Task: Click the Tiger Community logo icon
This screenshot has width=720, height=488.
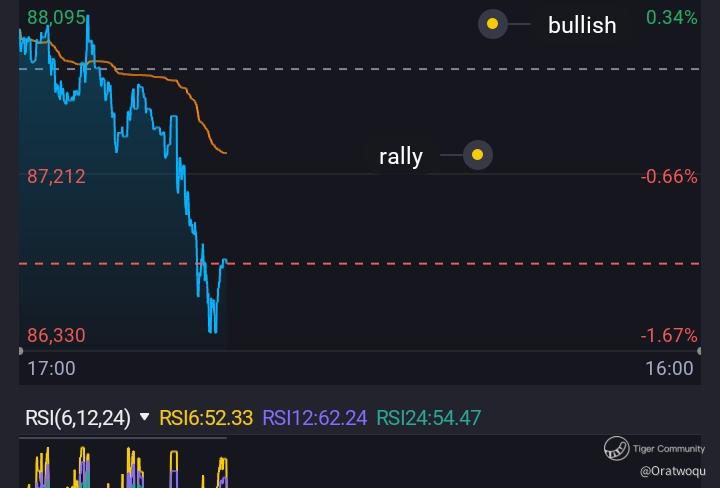Action: coord(616,449)
